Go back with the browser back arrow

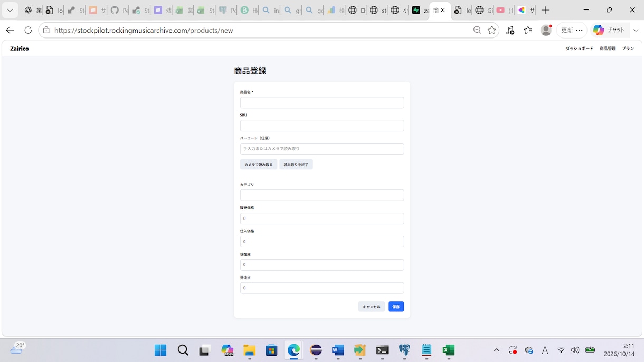[x=10, y=30]
